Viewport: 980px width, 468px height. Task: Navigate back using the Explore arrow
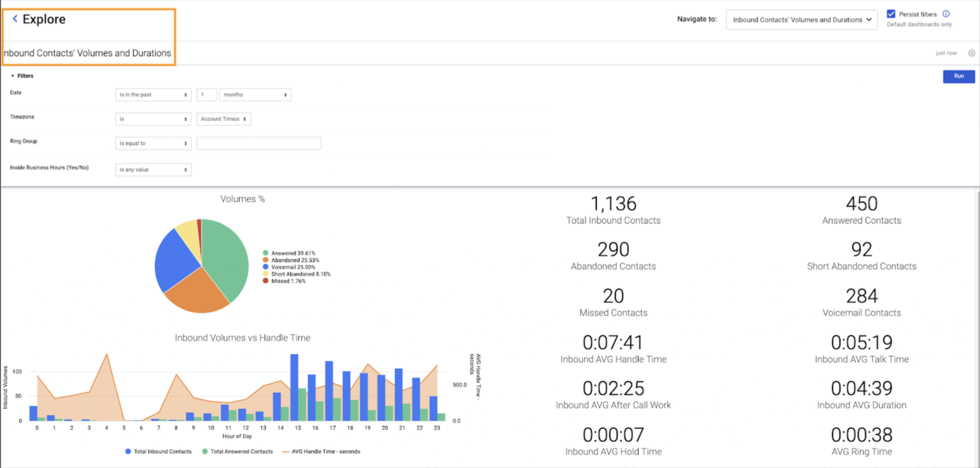tap(14, 19)
